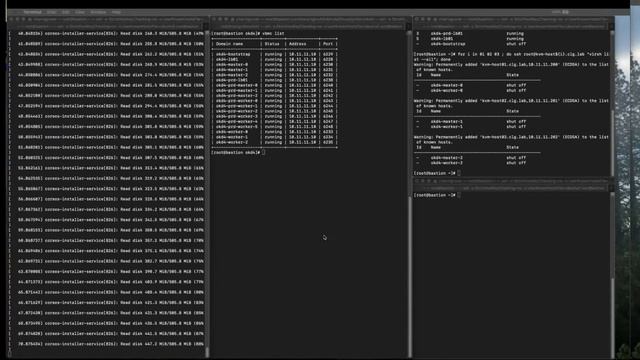Click the 'Address' column header in vbmc table
The height and width of the screenshot is (360, 640).
click(298, 44)
